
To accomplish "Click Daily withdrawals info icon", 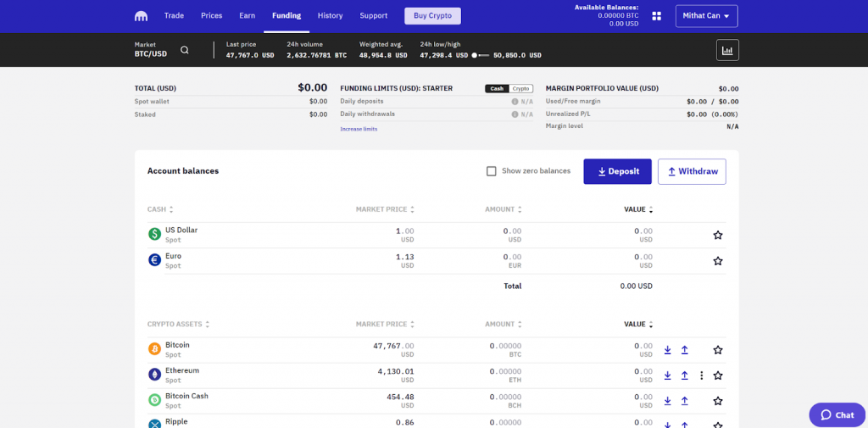I will (515, 114).
